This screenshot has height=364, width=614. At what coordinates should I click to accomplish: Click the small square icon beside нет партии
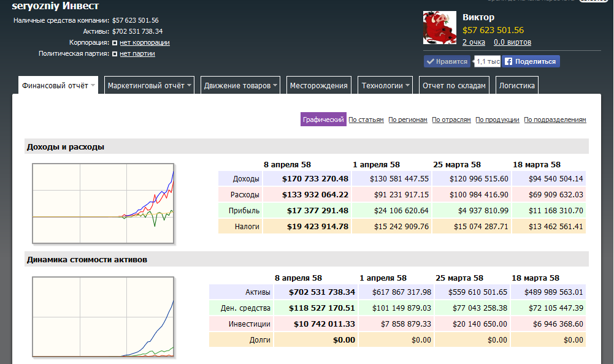115,54
